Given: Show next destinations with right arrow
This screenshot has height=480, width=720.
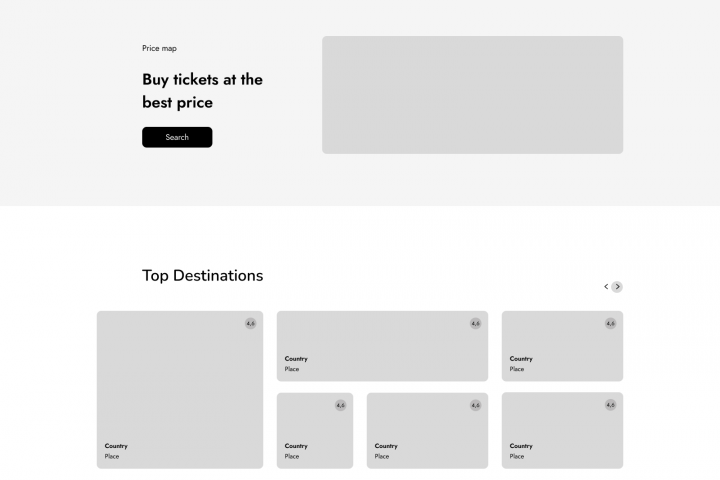Looking at the screenshot, I should pyautogui.click(x=617, y=287).
